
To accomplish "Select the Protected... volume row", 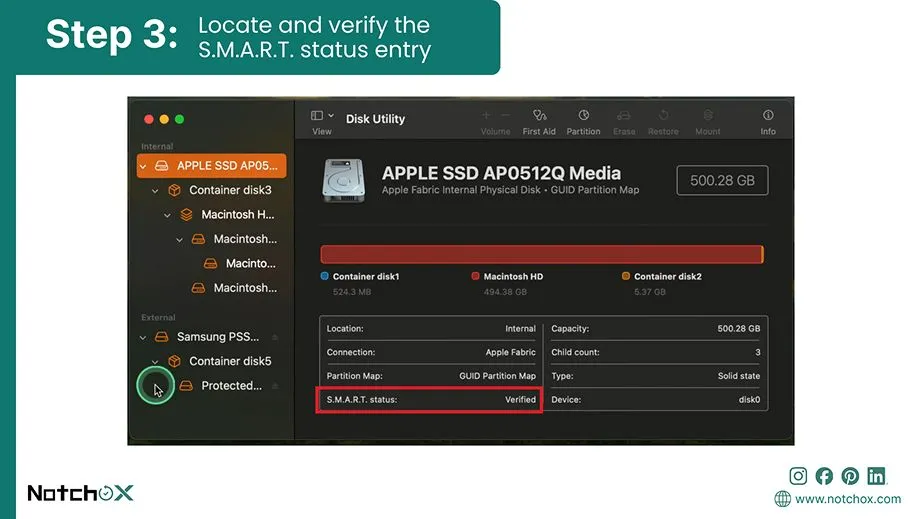I will (x=231, y=386).
